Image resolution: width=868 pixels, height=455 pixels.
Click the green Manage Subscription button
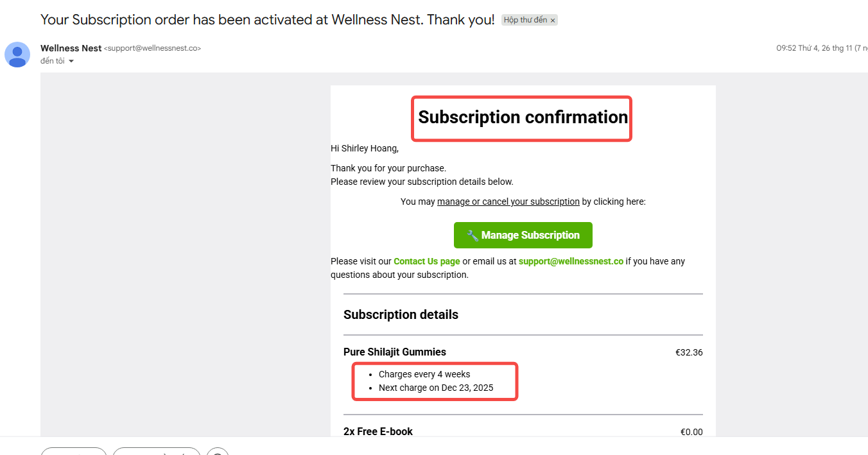(x=523, y=236)
